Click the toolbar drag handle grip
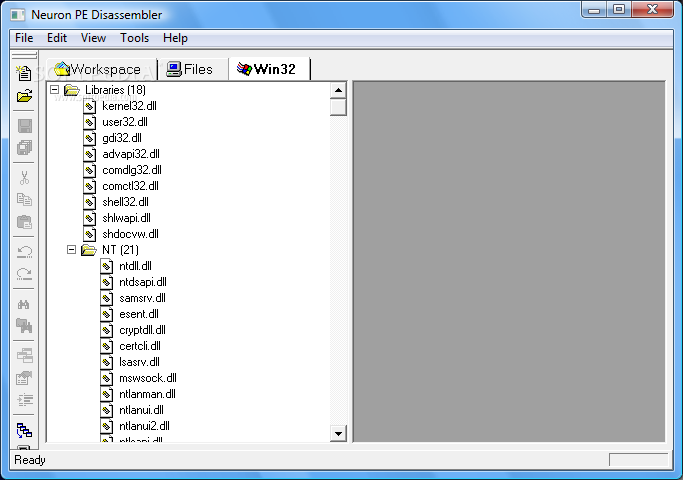This screenshot has width=683, height=480. point(24,55)
